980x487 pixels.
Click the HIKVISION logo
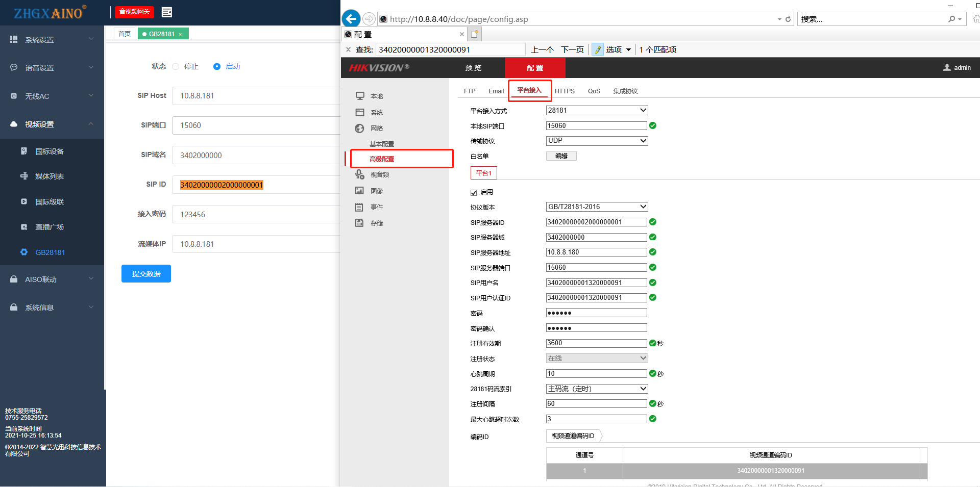pyautogui.click(x=379, y=68)
